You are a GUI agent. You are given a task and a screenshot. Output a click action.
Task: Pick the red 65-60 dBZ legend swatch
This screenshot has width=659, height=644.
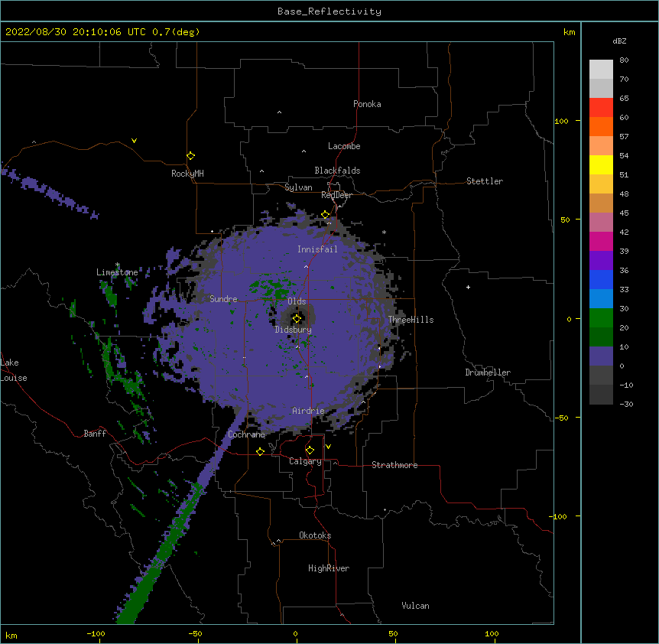(x=601, y=108)
